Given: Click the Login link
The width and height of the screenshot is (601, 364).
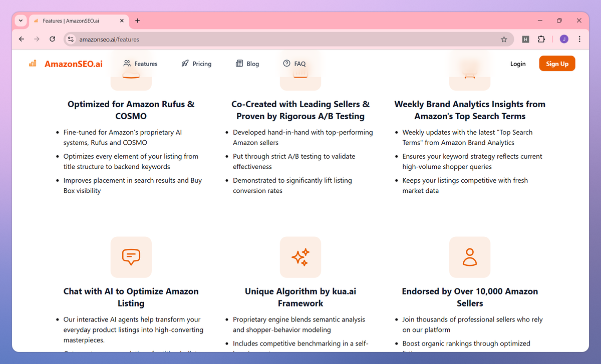Looking at the screenshot, I should [x=518, y=64].
